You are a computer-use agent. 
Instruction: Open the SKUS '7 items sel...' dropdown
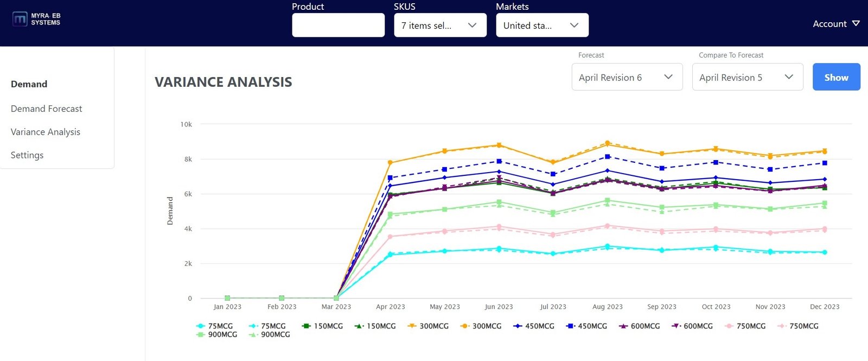pyautogui.click(x=440, y=26)
